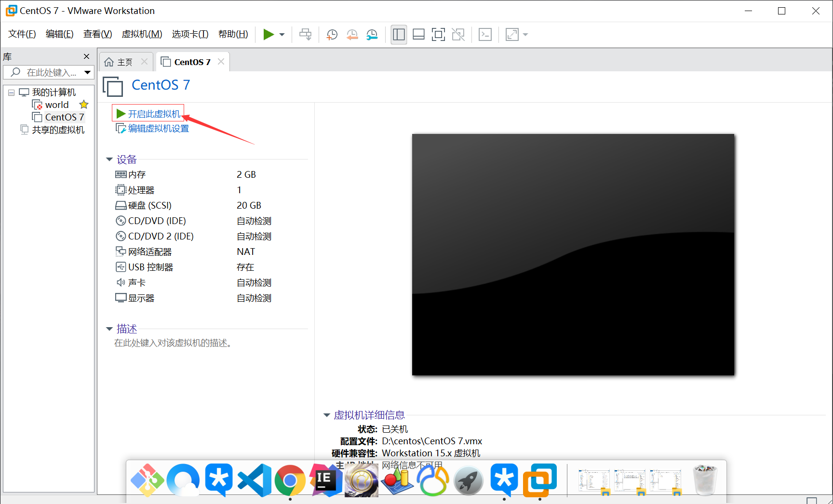
Task: Open IntelliJ IDEA from dock
Action: (x=326, y=480)
